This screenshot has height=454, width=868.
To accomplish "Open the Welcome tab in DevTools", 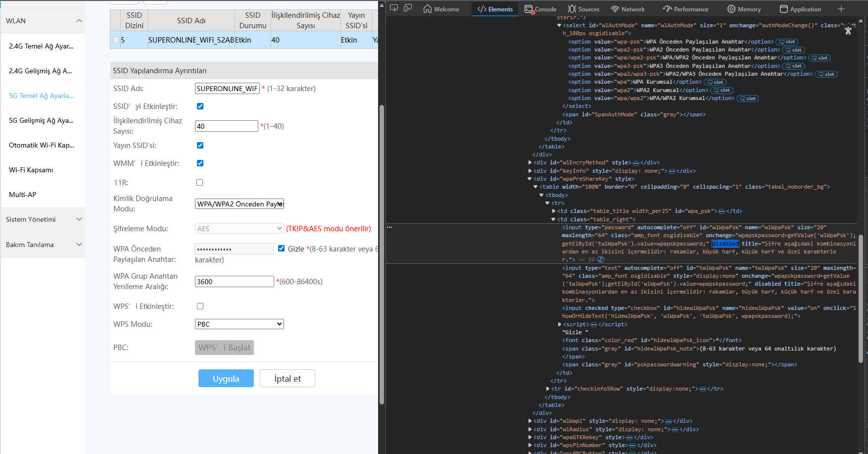I will tap(441, 9).
